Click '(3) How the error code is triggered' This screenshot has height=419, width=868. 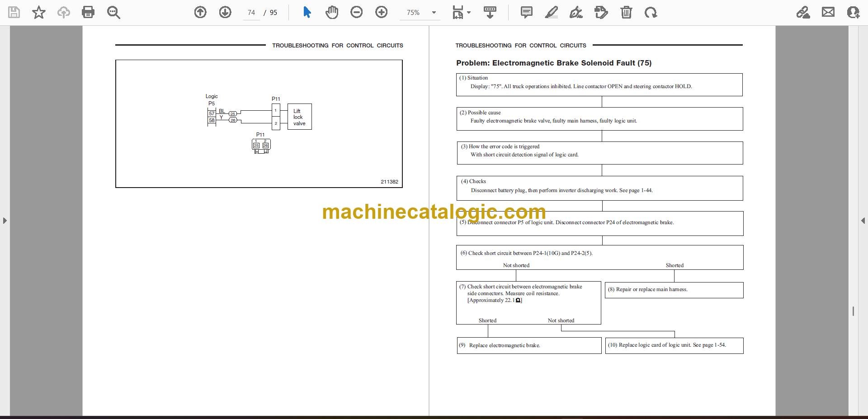(500, 146)
